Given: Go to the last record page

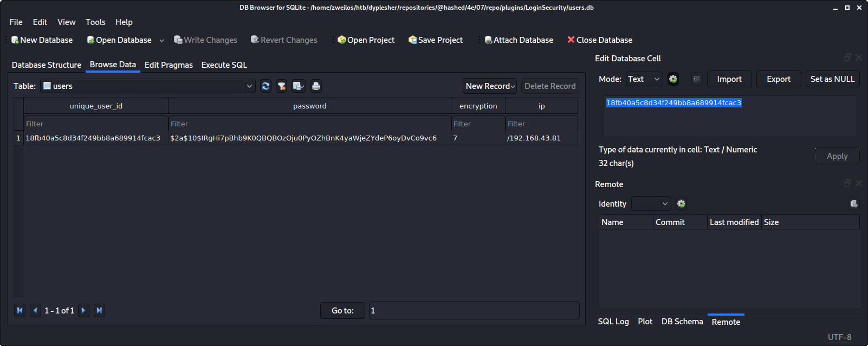Looking at the screenshot, I should click(99, 310).
